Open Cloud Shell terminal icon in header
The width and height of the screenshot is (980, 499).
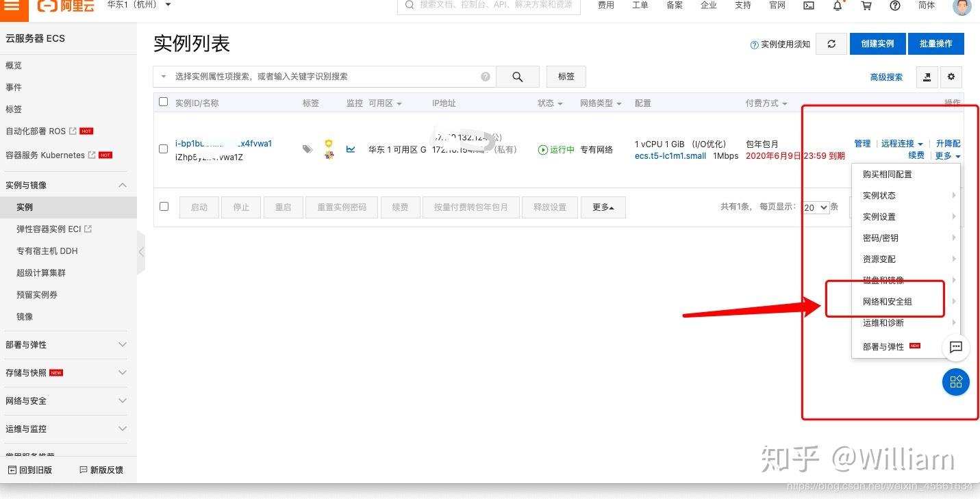click(809, 5)
